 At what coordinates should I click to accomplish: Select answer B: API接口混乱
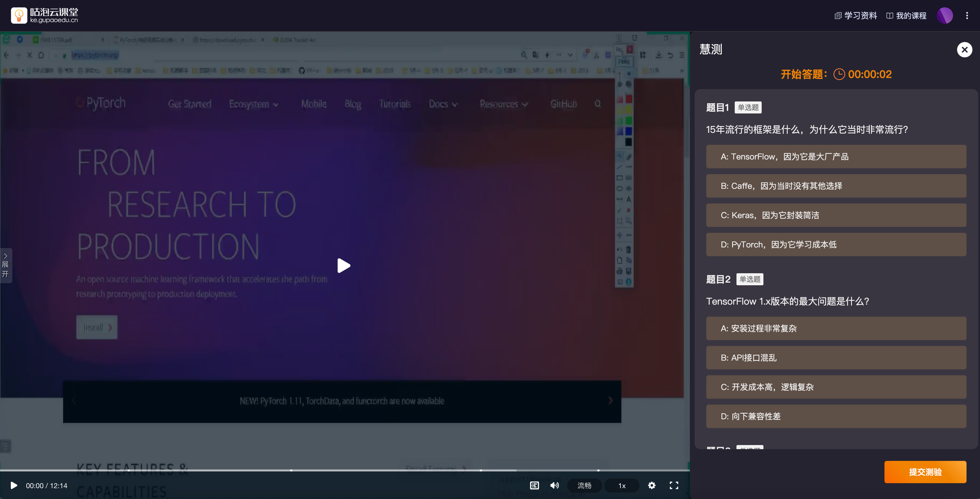click(836, 357)
